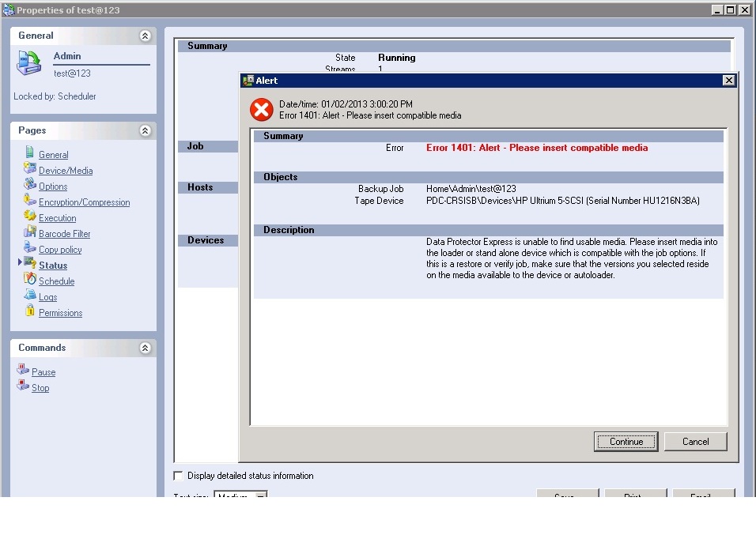The width and height of the screenshot is (756, 550).
Task: Collapse the General panel chevron
Action: point(146,36)
